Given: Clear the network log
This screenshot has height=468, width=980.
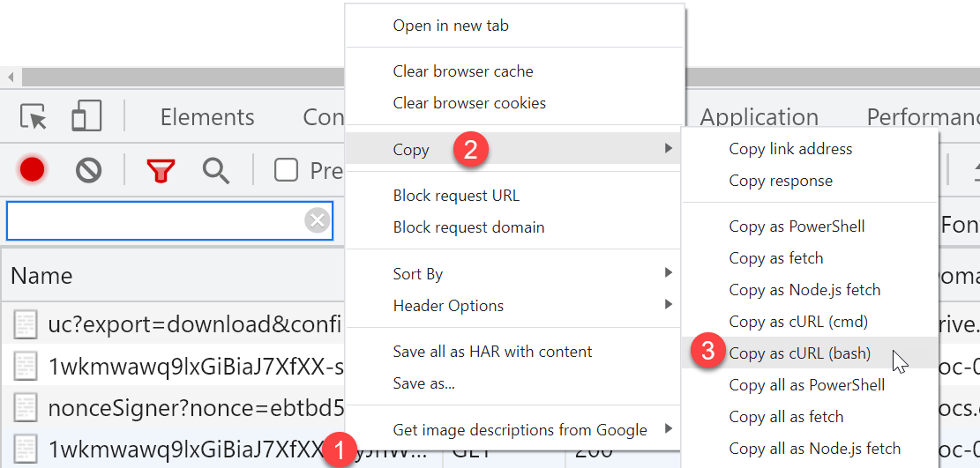Looking at the screenshot, I should pos(89,170).
